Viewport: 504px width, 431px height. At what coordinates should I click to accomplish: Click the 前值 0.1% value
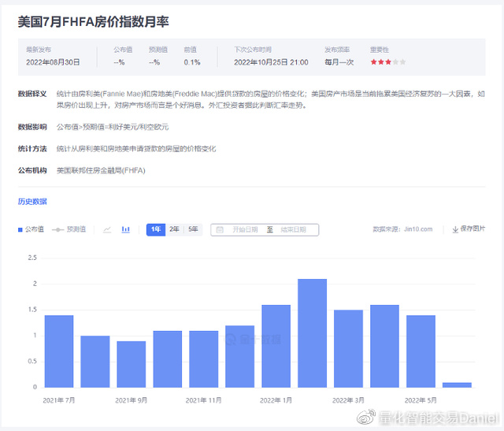click(192, 62)
